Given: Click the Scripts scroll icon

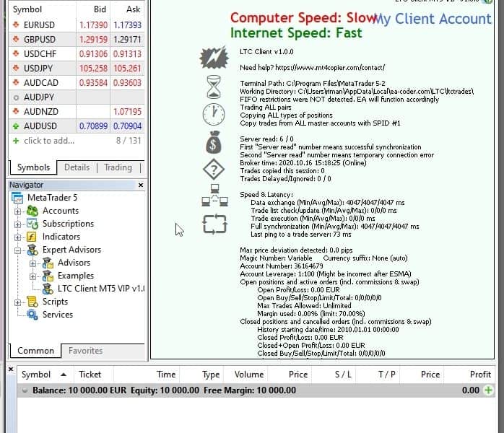Looking at the screenshot, I should click(32, 302).
